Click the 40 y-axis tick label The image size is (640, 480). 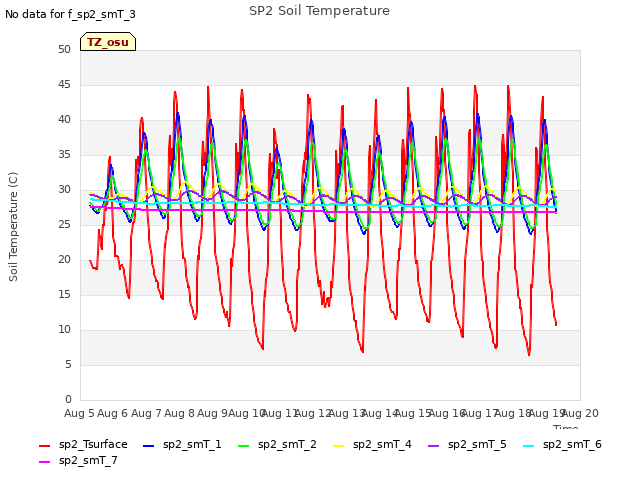(x=64, y=120)
